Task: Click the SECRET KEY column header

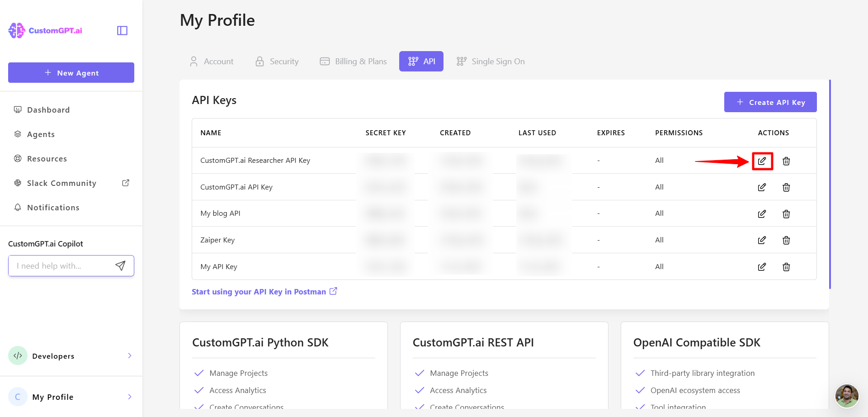Action: click(386, 133)
